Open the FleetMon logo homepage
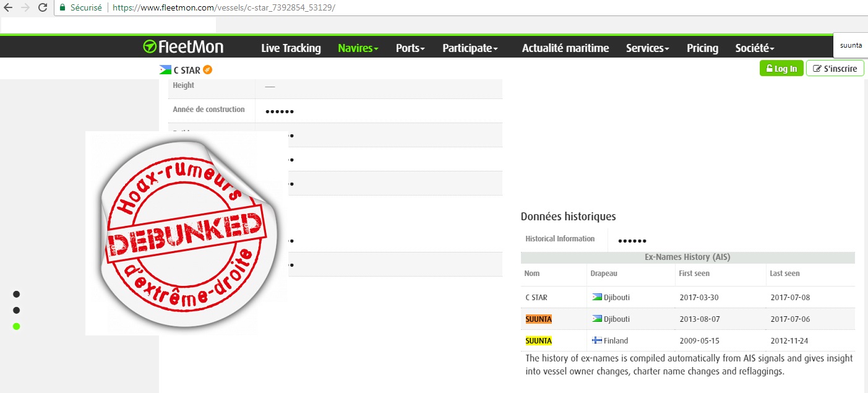 pyautogui.click(x=183, y=48)
